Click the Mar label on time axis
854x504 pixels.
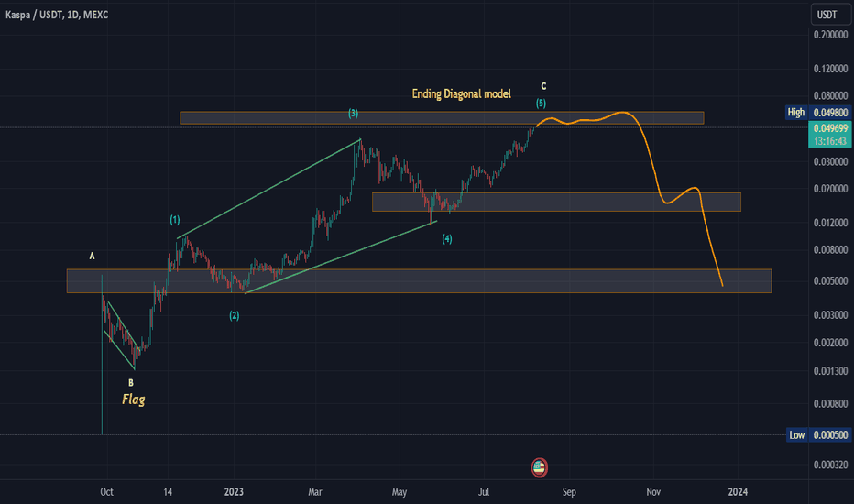click(315, 491)
